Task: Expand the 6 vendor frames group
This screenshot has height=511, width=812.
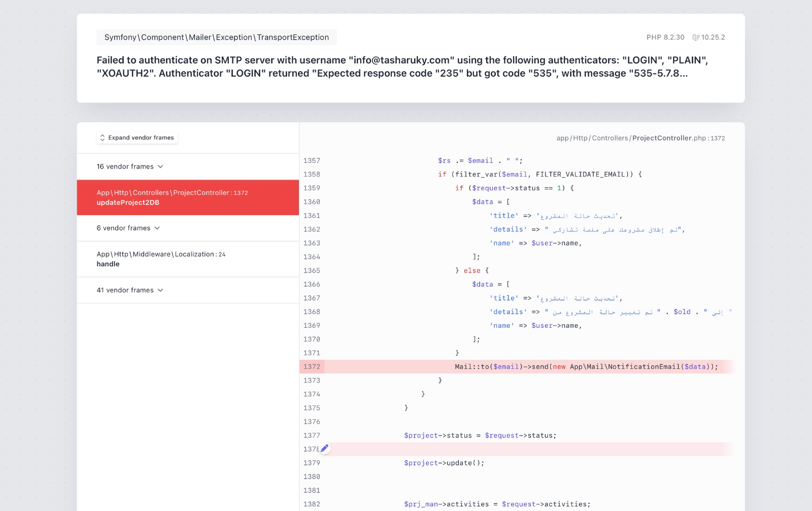Action: [x=128, y=228]
